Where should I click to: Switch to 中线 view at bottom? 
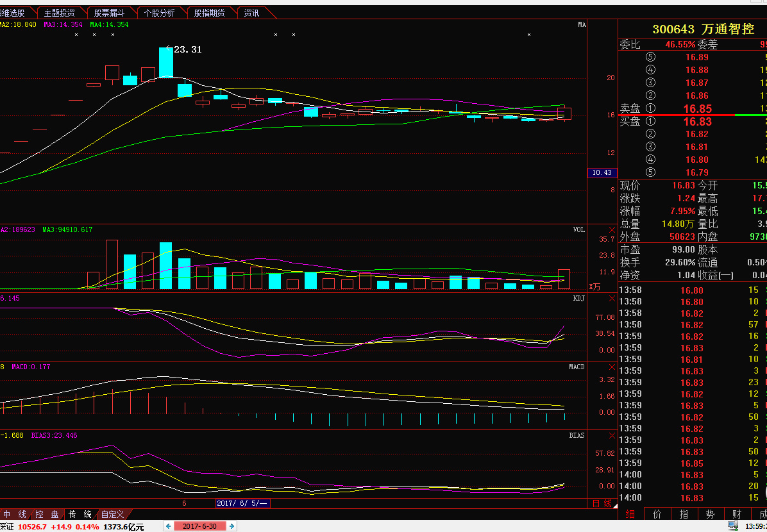16,514
